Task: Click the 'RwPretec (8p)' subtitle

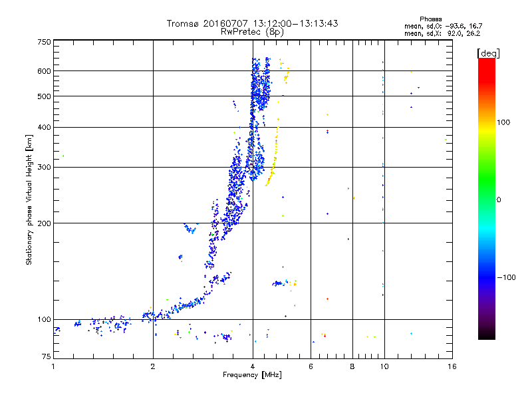Action: coord(252,32)
